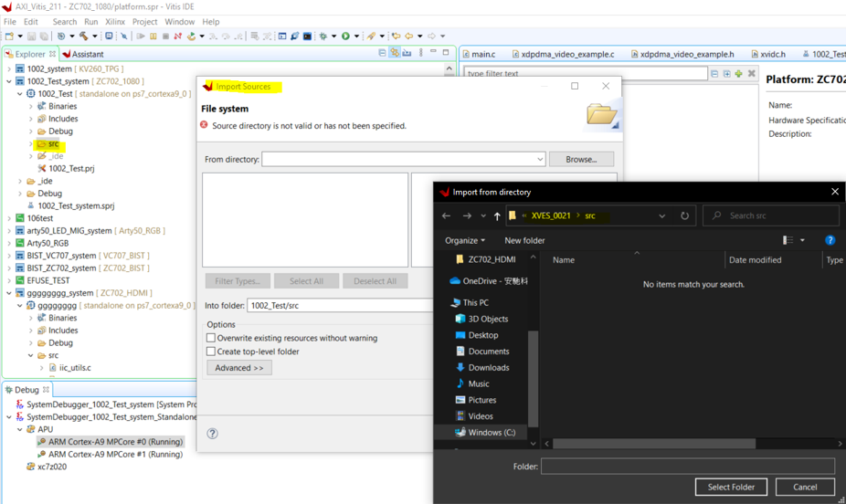Click the Refresh icon in file dialog

click(x=684, y=215)
